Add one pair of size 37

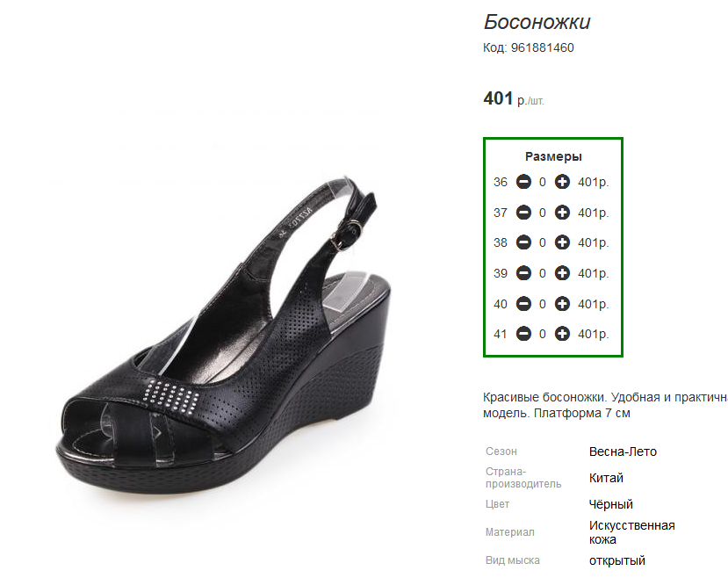[562, 213]
